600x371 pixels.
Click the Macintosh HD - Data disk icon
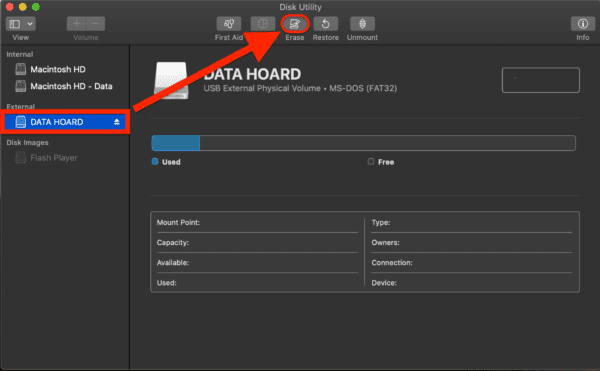tap(21, 86)
